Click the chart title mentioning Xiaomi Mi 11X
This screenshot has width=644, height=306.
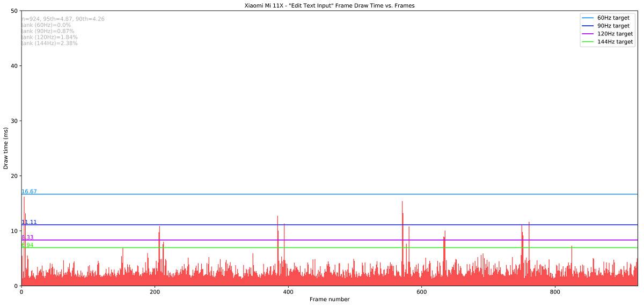point(330,5)
